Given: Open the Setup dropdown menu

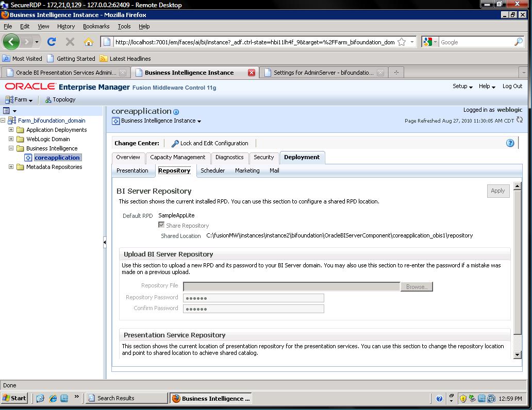Looking at the screenshot, I should (462, 86).
